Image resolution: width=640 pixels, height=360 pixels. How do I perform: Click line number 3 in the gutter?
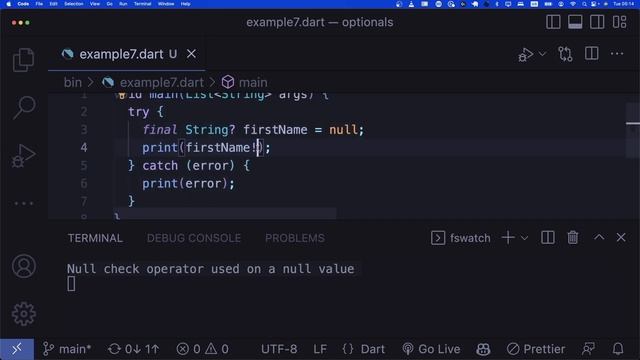pos(84,130)
